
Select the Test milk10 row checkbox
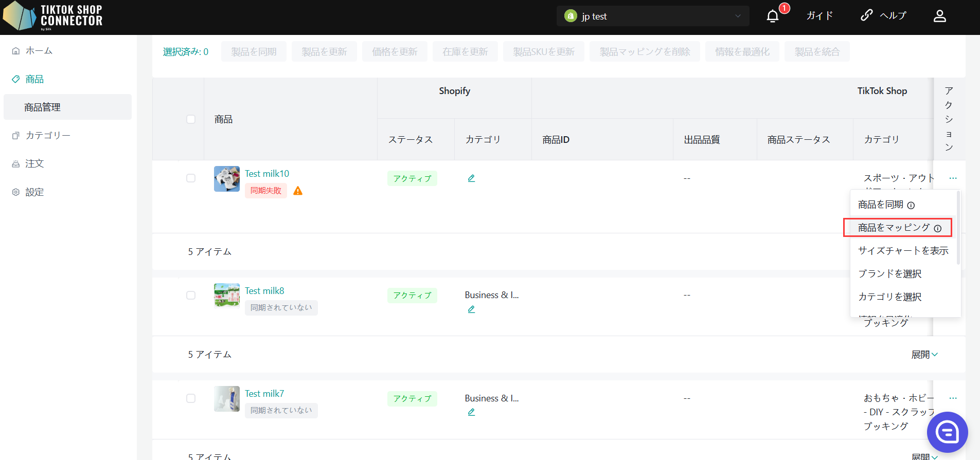pos(191,178)
